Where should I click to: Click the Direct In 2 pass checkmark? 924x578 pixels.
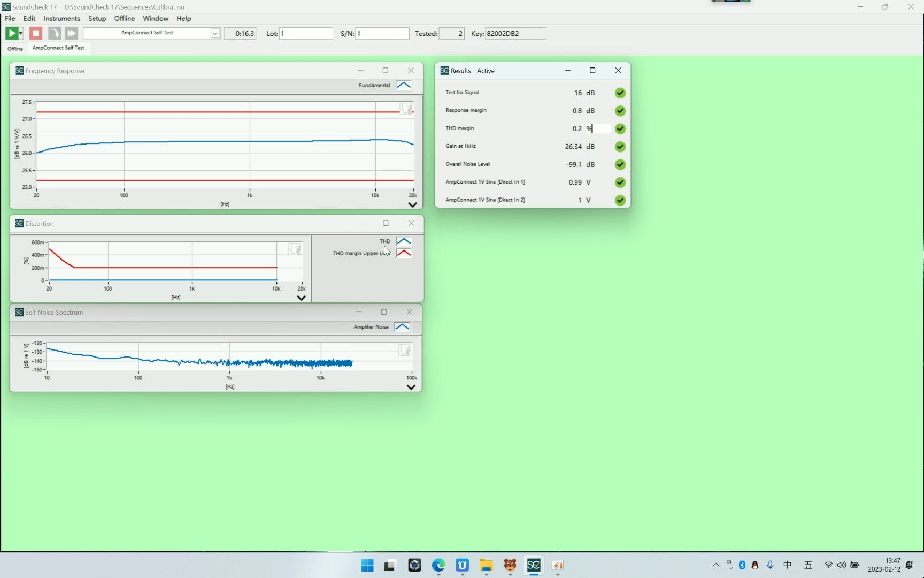point(620,200)
